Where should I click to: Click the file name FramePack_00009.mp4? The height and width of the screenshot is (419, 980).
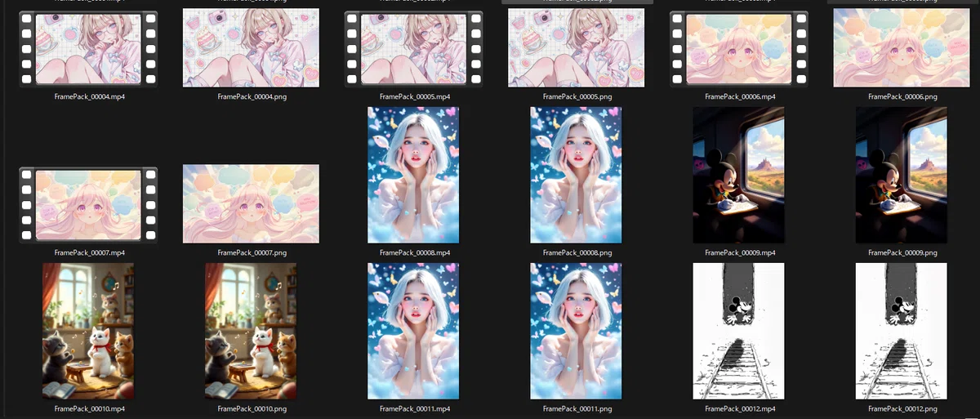coord(740,252)
